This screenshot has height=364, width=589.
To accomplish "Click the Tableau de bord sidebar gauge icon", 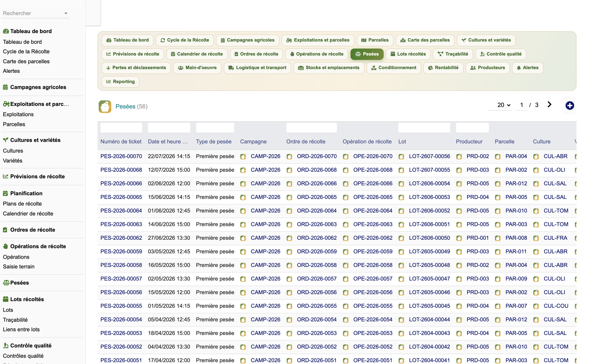I will click(x=6, y=31).
